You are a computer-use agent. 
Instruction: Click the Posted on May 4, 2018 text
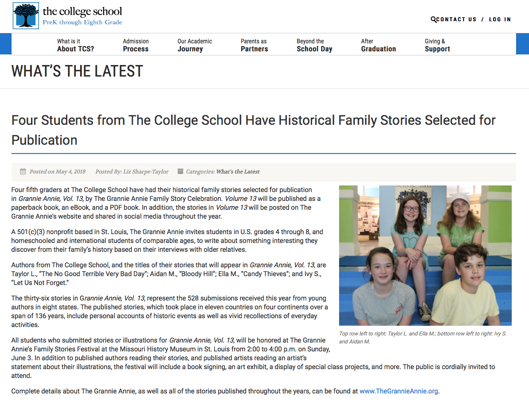(x=58, y=171)
